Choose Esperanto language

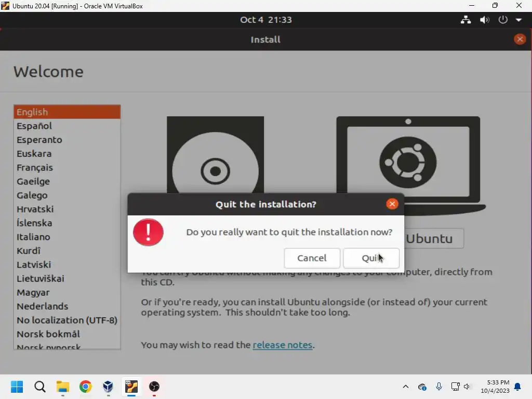[x=67, y=140]
